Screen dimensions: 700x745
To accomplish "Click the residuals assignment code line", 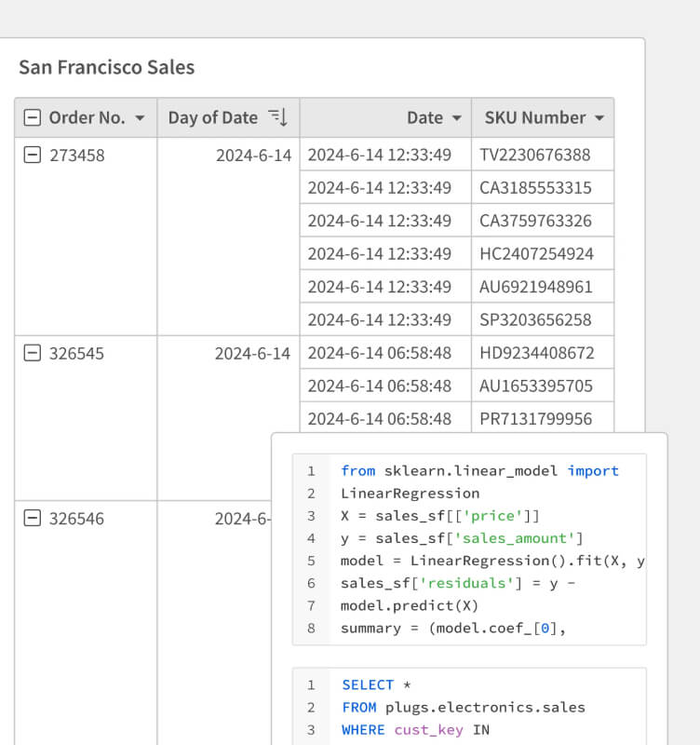I will 458,583.
